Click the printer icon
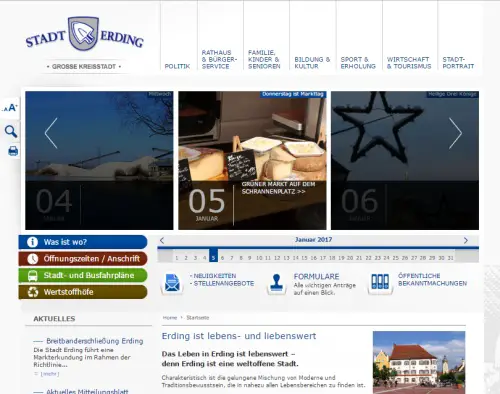500x394 pixels. click(13, 151)
